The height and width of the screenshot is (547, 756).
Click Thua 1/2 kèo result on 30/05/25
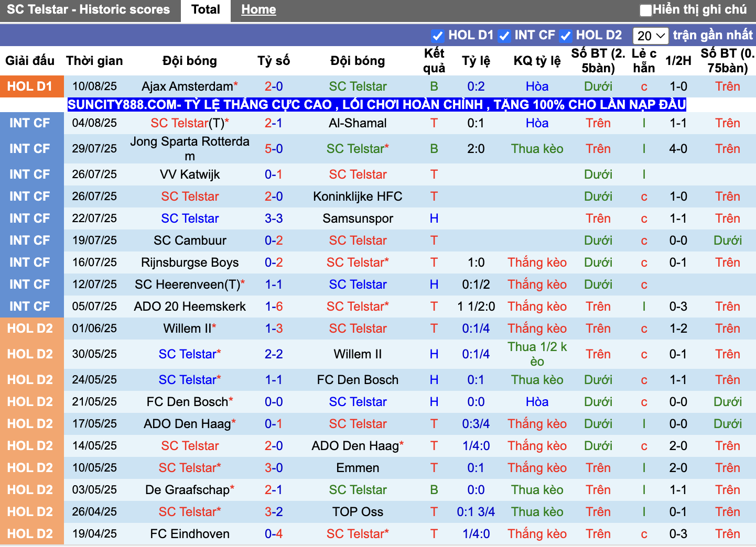pyautogui.click(x=537, y=354)
